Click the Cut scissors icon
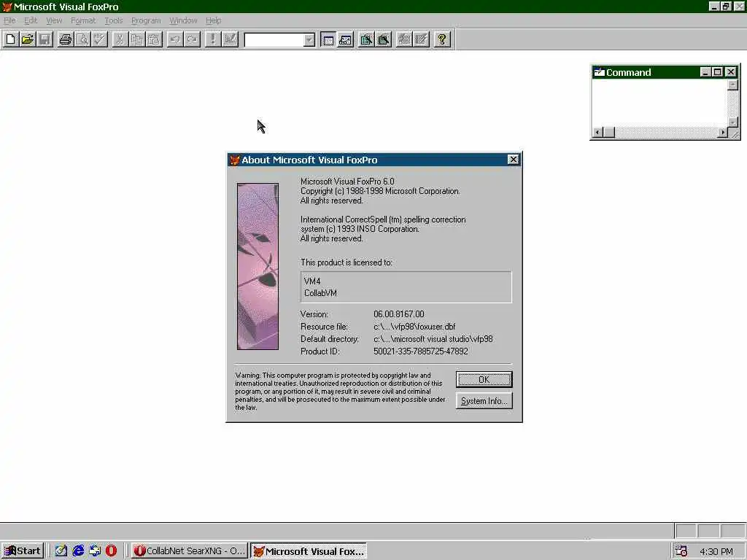Image resolution: width=747 pixels, height=560 pixels. click(x=120, y=39)
